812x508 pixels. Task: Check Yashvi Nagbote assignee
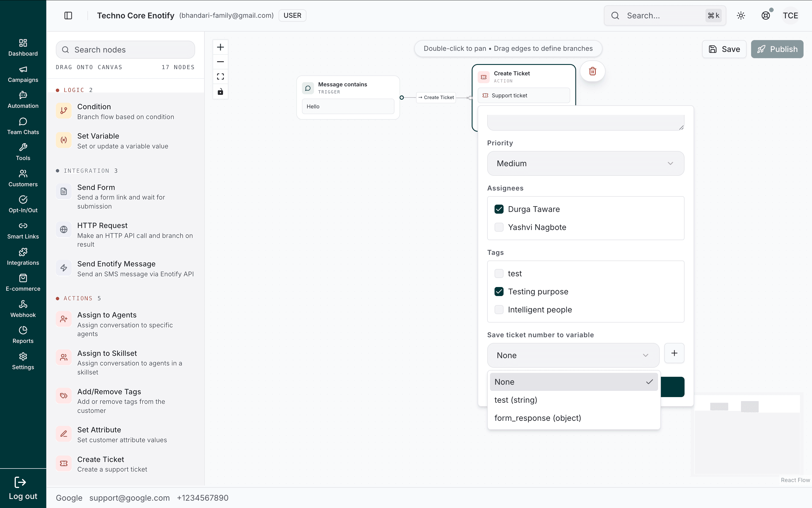pos(499,227)
